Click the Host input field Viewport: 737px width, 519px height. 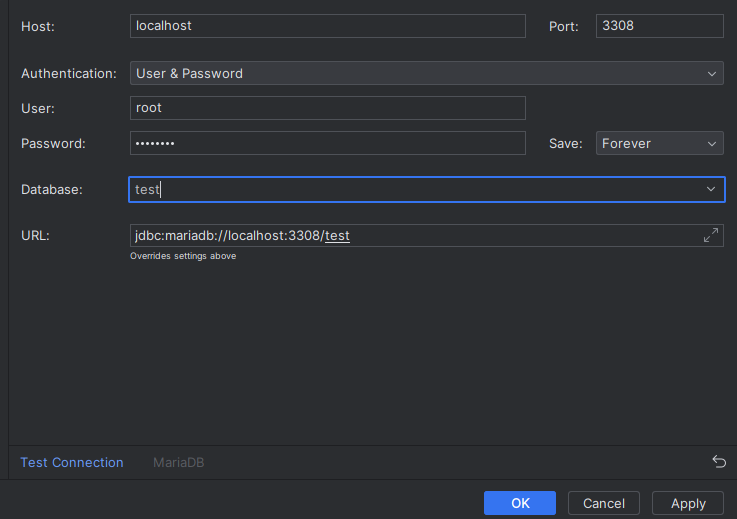click(328, 26)
